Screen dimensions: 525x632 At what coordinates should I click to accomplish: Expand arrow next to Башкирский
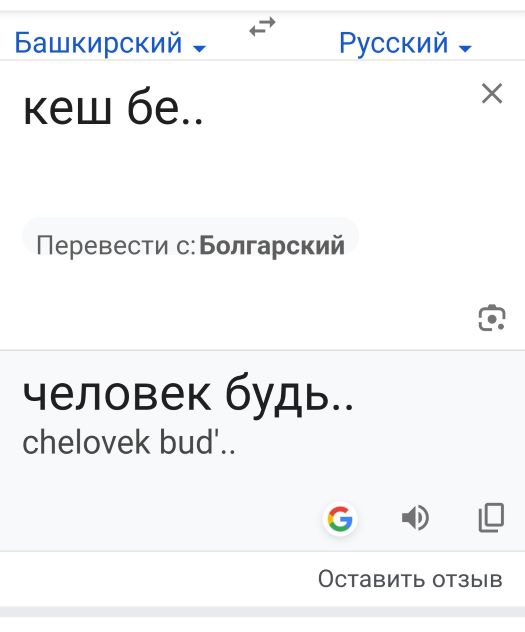pyautogui.click(x=199, y=49)
